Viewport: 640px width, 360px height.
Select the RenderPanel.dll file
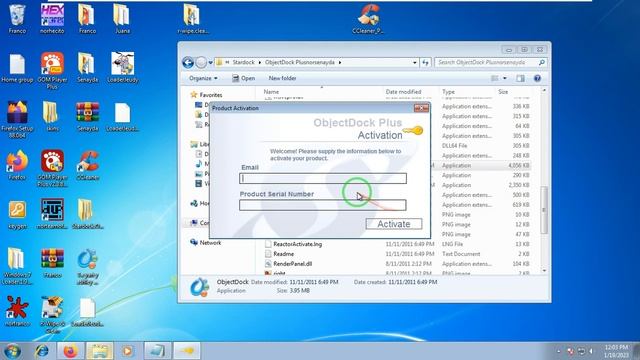coord(293,264)
